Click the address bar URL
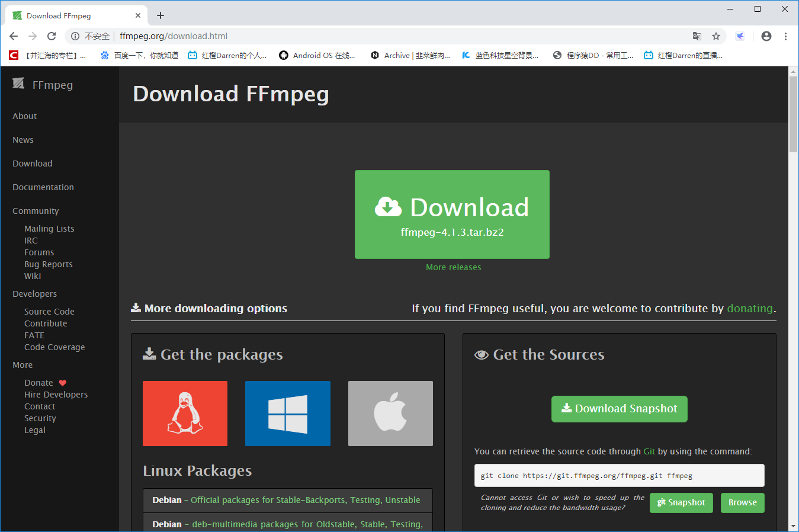Image resolution: width=799 pixels, height=532 pixels. click(x=174, y=36)
